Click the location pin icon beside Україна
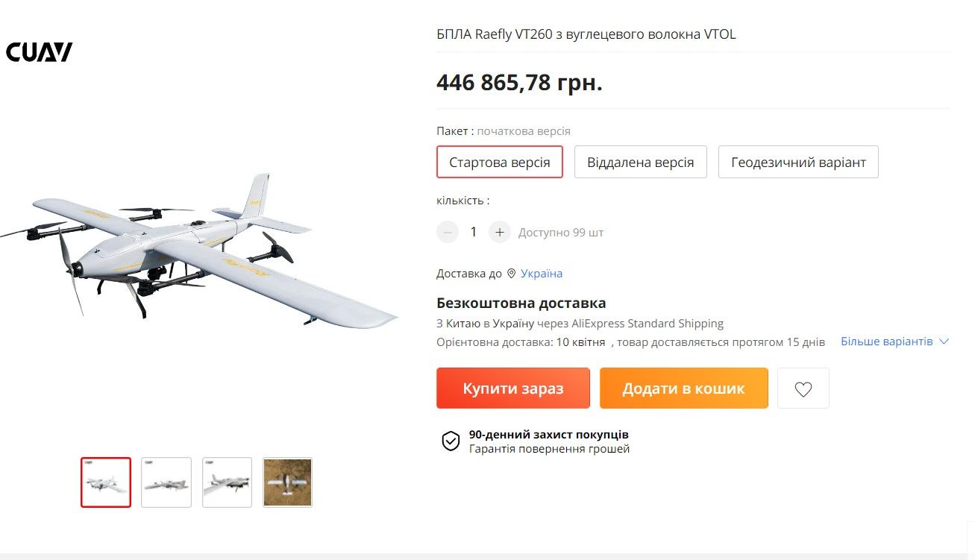This screenshot has width=975, height=560. click(511, 274)
